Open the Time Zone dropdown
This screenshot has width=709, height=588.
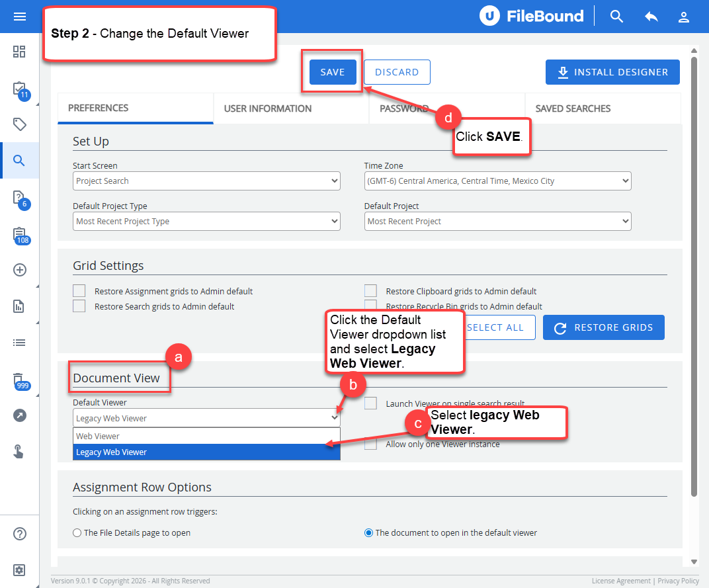498,181
